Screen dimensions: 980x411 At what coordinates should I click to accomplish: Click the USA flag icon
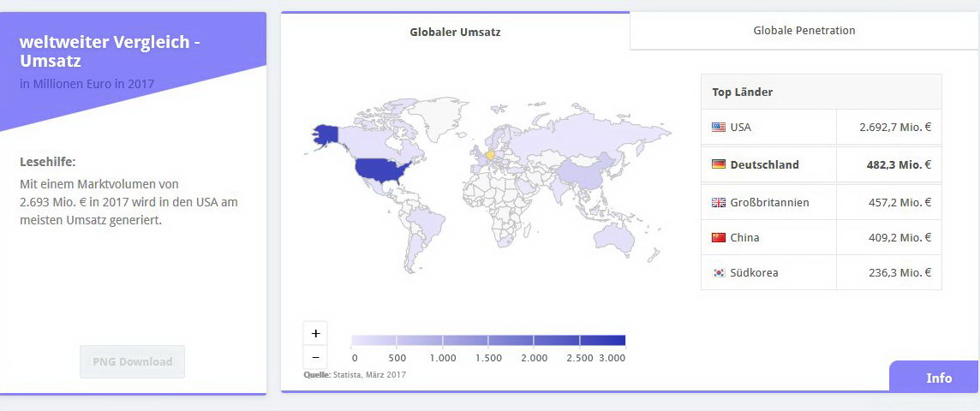(718, 128)
